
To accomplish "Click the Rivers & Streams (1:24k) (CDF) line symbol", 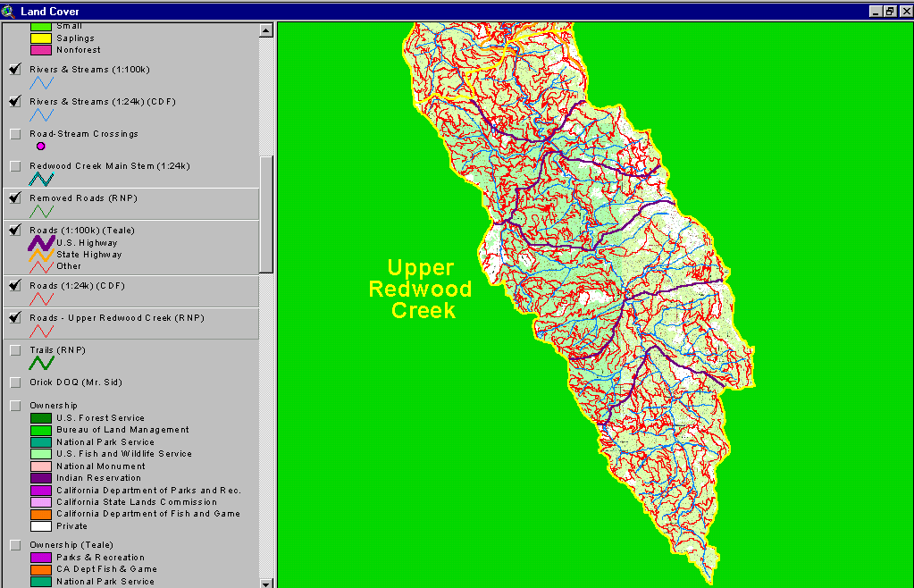I will 41,115.
